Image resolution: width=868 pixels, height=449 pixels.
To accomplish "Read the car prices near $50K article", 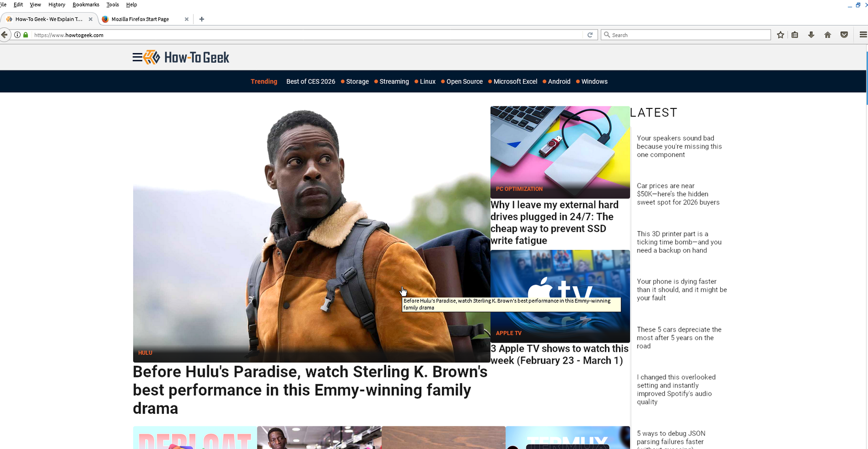I will coord(678,194).
